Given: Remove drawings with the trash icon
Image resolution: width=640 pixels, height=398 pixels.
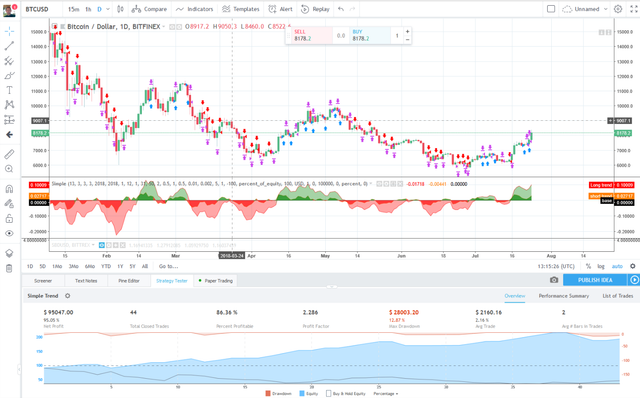Looking at the screenshot, I should pos(9,268).
